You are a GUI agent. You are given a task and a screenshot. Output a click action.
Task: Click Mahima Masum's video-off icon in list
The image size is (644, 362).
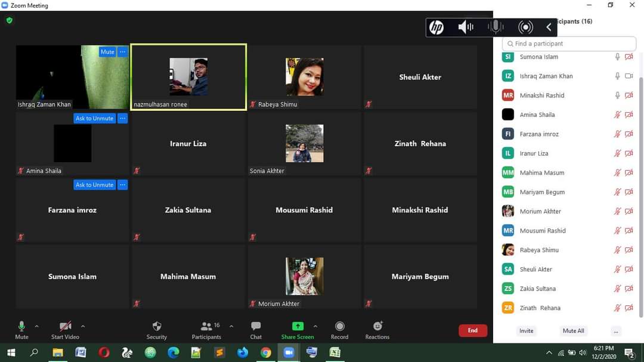[x=629, y=172]
